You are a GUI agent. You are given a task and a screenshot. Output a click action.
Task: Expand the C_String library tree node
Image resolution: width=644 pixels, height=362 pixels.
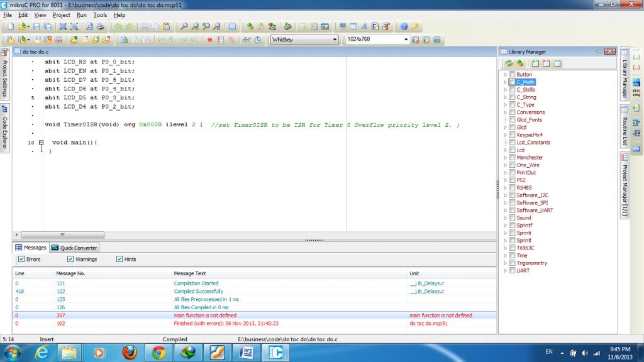[x=505, y=97]
